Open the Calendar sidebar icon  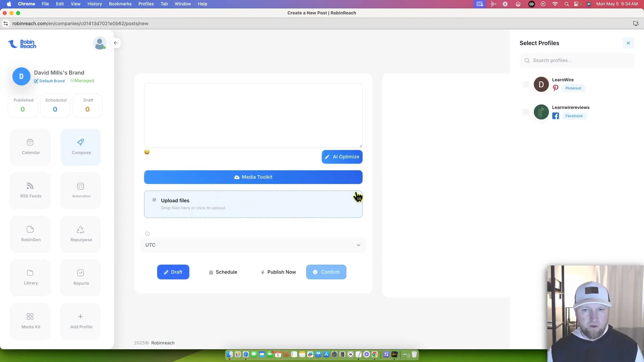[x=31, y=146]
